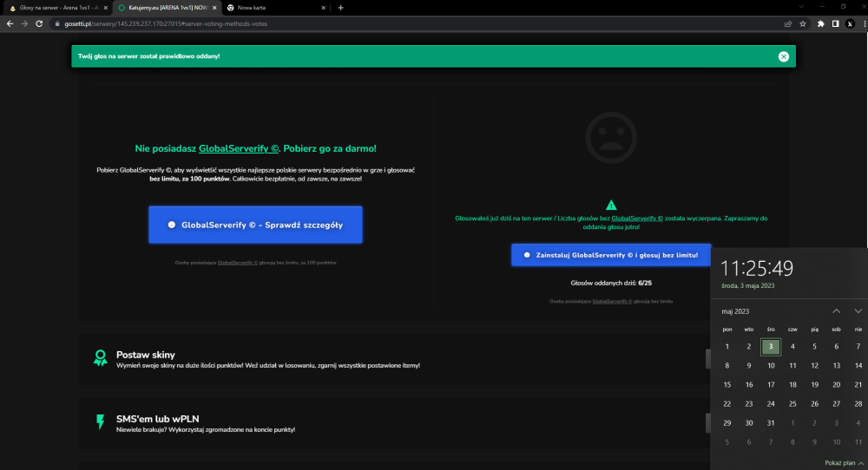The image size is (868, 470).
Task: Click the site lock icon in address bar
Action: 57,23
